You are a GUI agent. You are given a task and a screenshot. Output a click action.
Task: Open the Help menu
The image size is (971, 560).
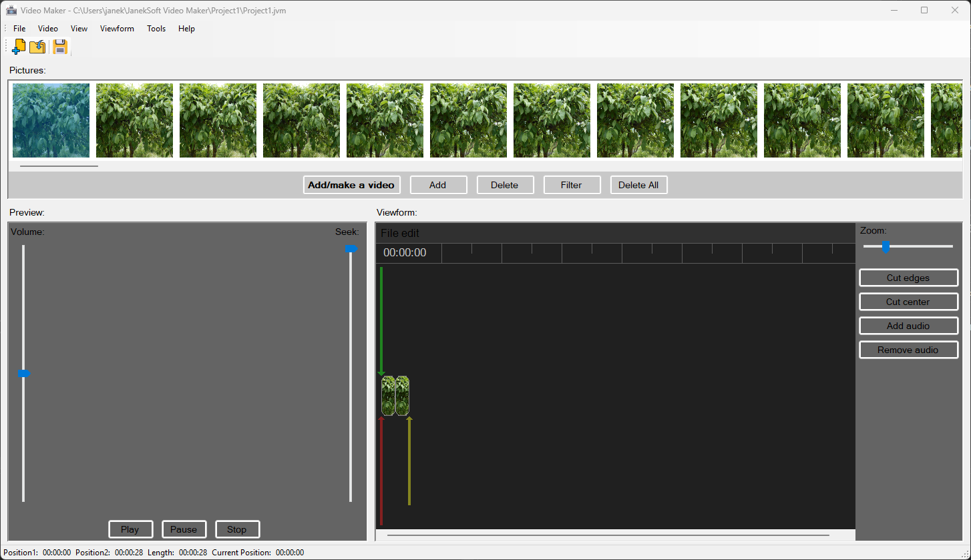pyautogui.click(x=187, y=29)
